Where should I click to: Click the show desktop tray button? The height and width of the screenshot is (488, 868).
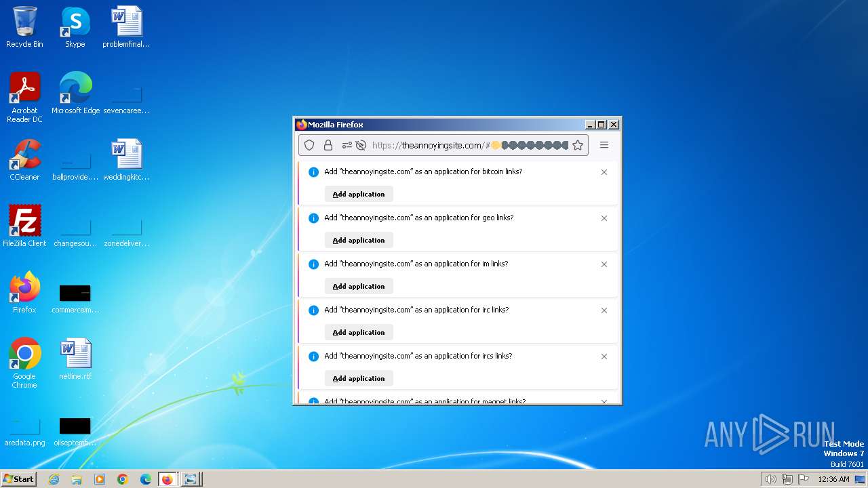point(861,479)
